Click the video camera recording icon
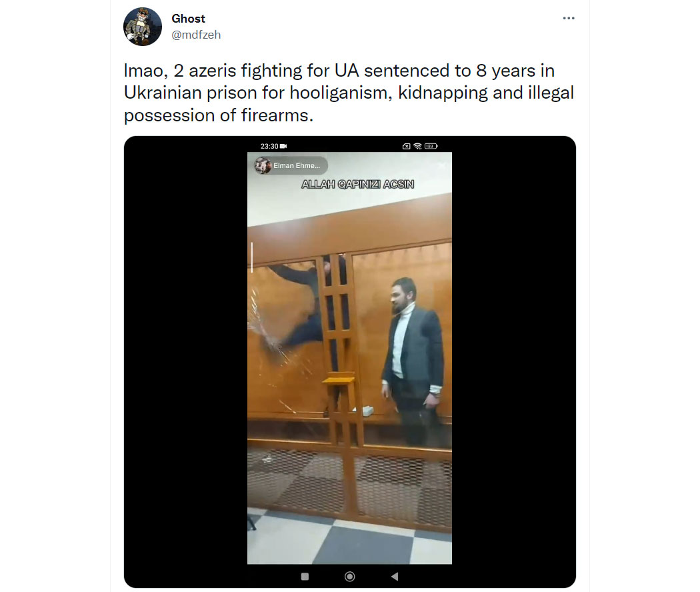Screen dimensions: 700x592 (283, 146)
